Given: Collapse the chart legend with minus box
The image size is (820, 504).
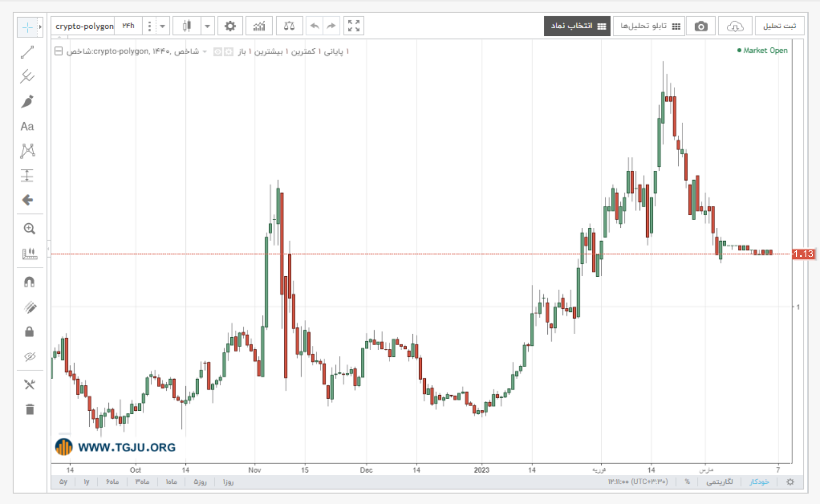Looking at the screenshot, I should 58,51.
